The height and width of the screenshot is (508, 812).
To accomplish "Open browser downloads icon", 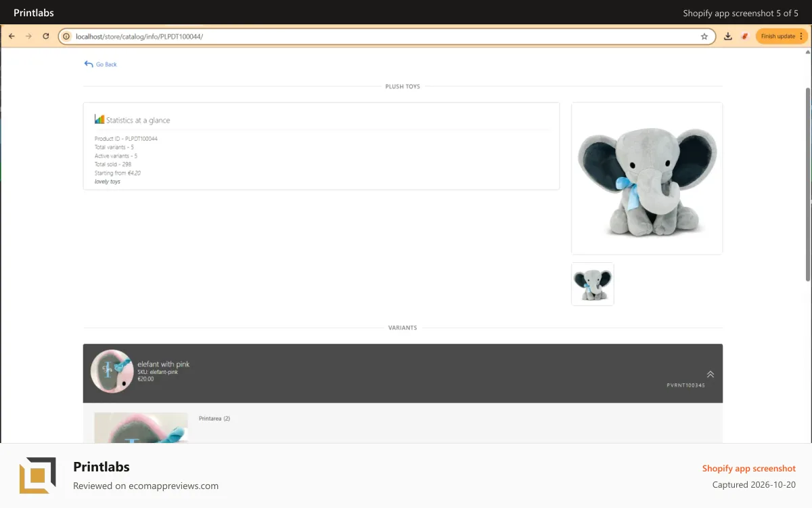I will coord(728,37).
